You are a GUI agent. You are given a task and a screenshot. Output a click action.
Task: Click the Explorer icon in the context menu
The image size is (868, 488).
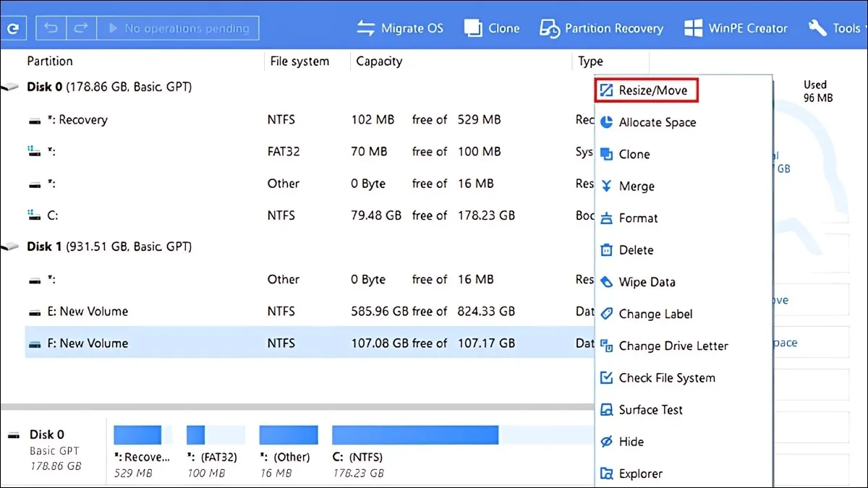[605, 473]
